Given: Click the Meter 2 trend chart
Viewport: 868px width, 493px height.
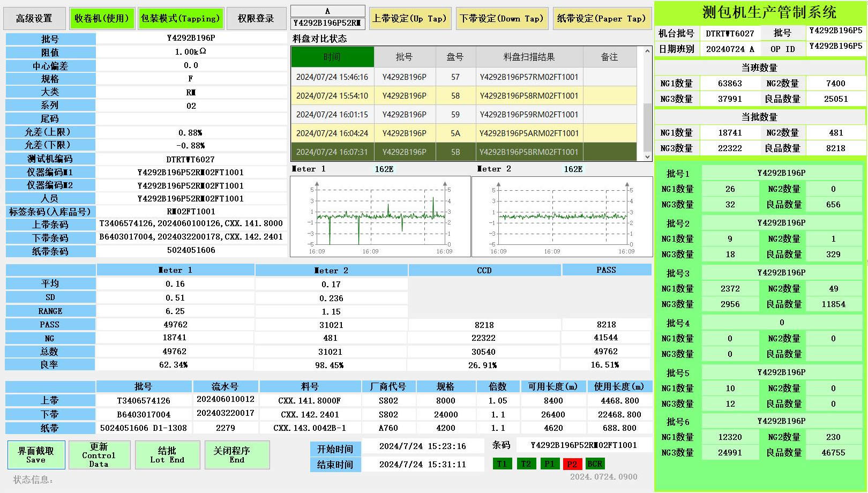Looking at the screenshot, I should [x=562, y=216].
